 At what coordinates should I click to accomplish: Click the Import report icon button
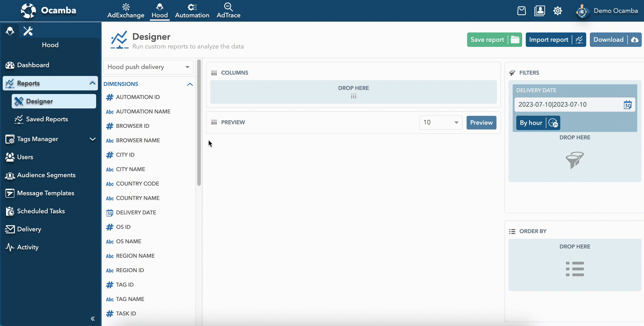click(x=580, y=39)
